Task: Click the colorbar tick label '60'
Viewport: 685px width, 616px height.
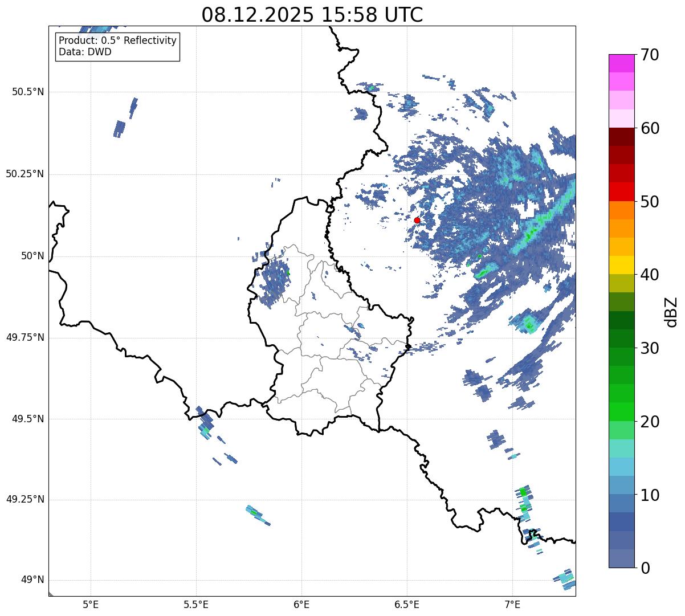Action: click(650, 128)
